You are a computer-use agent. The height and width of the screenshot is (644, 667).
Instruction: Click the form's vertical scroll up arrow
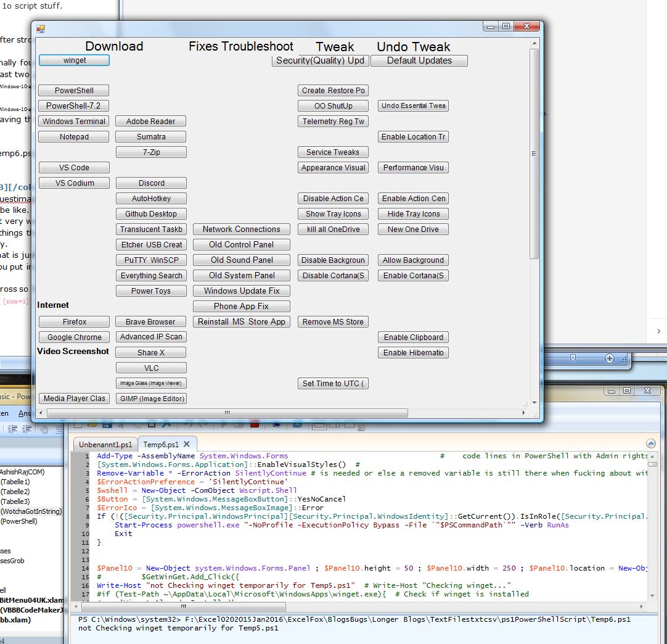coord(534,43)
